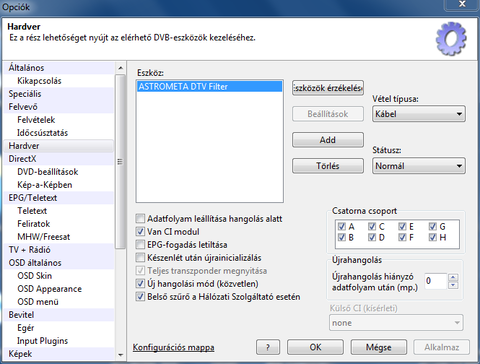
Task: Click sidebar scrollbar down arrow
Action: [x=120, y=355]
